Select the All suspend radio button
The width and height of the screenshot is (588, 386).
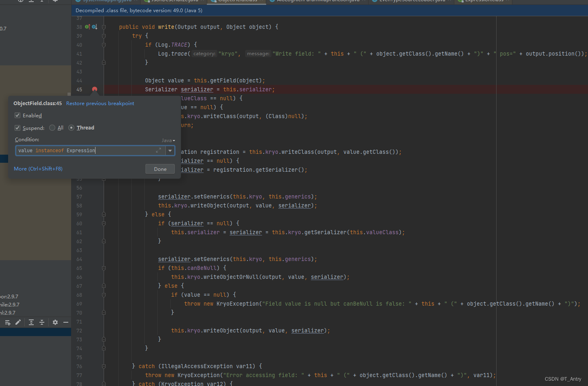pyautogui.click(x=52, y=128)
